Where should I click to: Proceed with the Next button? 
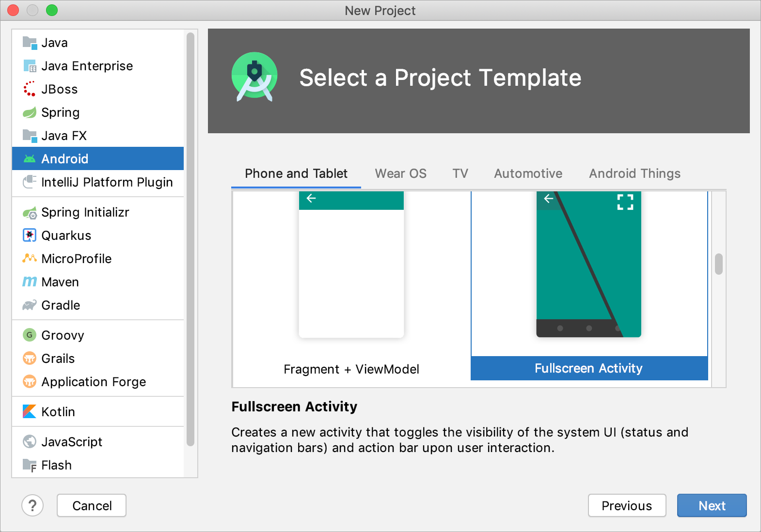(712, 505)
